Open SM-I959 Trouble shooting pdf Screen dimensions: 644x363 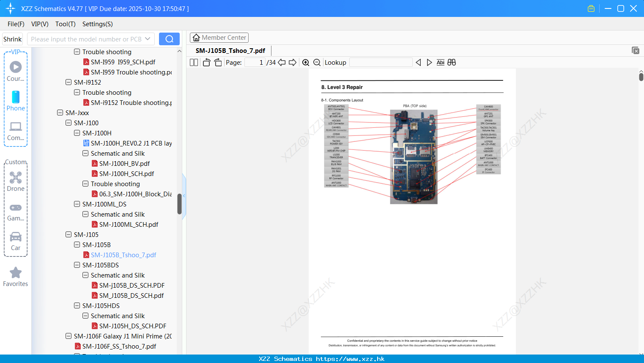coord(127,72)
